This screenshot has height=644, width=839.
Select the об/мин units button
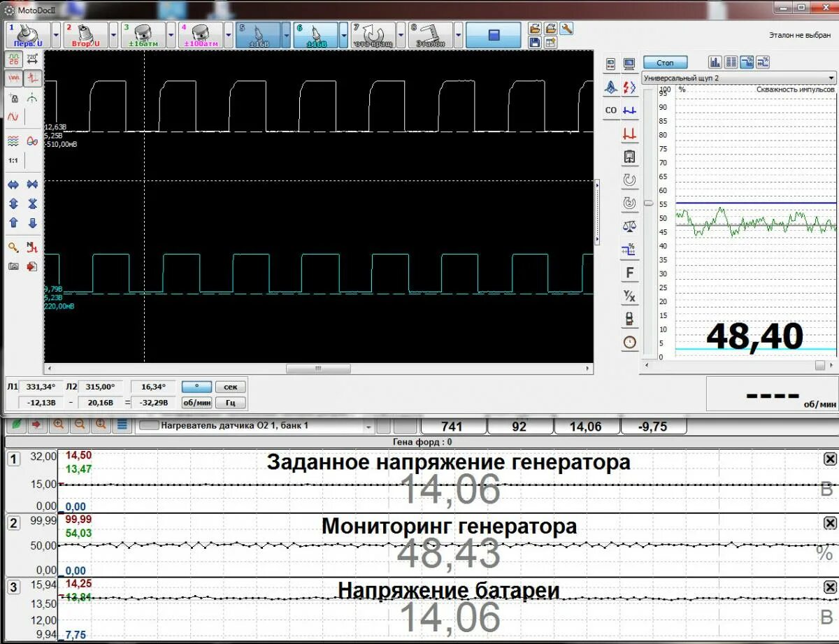196,403
